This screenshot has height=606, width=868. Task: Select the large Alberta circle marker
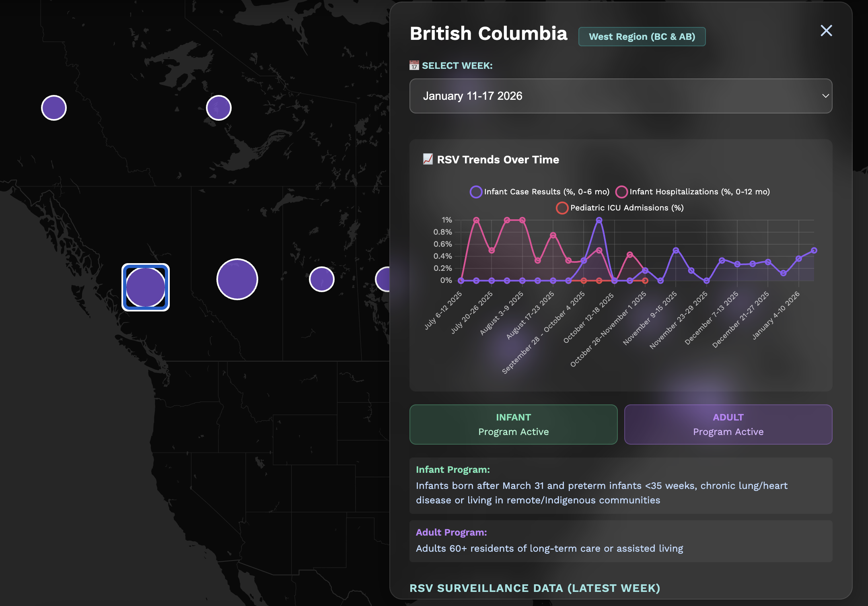point(237,279)
